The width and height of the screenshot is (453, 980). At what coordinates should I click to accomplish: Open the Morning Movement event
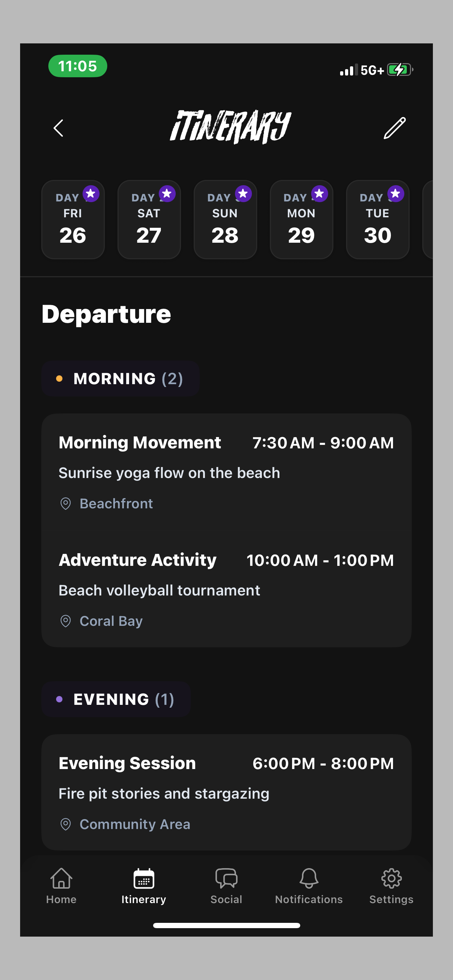pyautogui.click(x=226, y=472)
